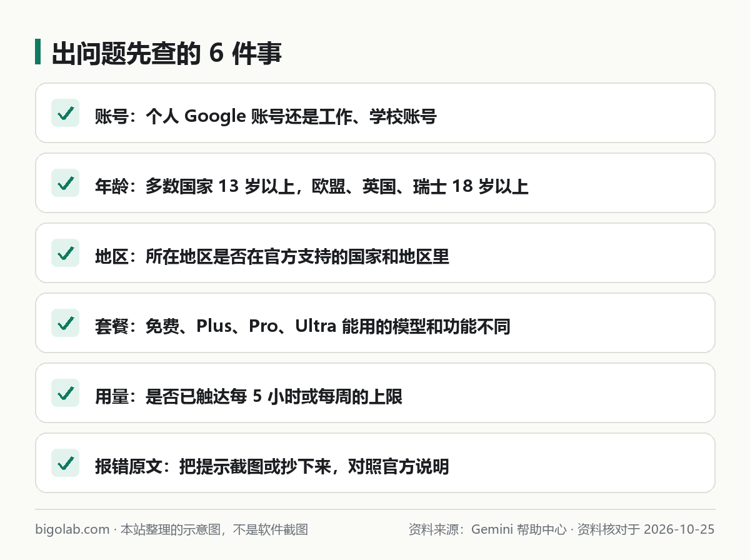Select text 用量：是否已触达每 5 小时或每周的上限
This screenshot has height=560, width=750.
point(249,396)
